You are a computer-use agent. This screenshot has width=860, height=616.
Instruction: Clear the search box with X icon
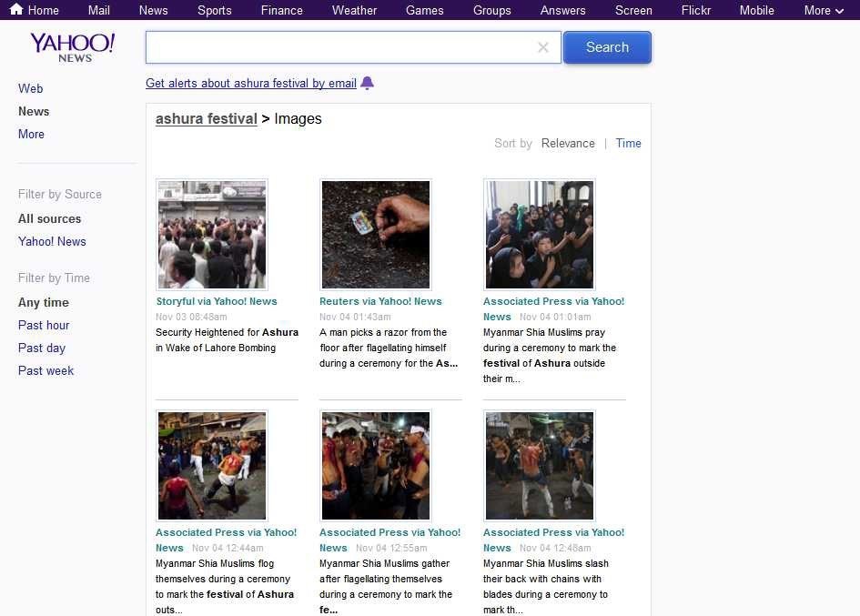pyautogui.click(x=543, y=48)
